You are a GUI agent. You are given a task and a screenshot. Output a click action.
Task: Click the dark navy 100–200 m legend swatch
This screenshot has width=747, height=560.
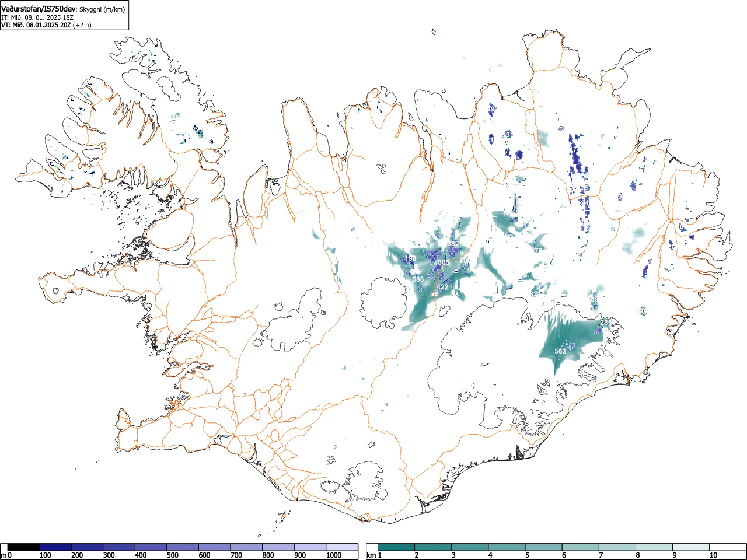pyautogui.click(x=55, y=547)
